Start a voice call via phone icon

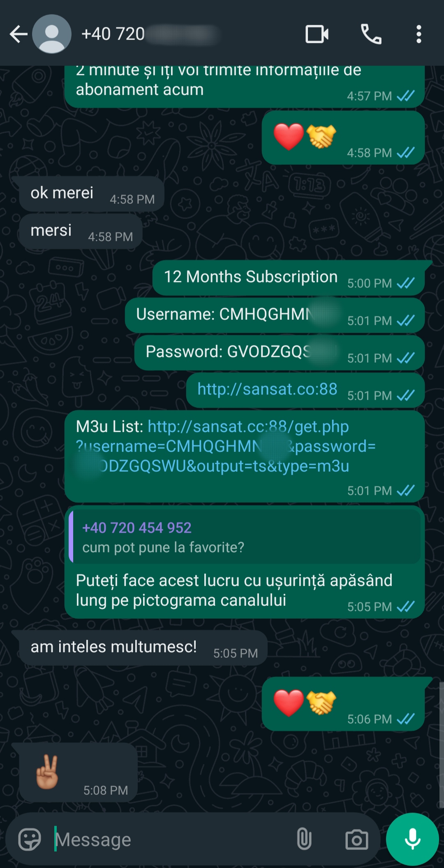371,34
